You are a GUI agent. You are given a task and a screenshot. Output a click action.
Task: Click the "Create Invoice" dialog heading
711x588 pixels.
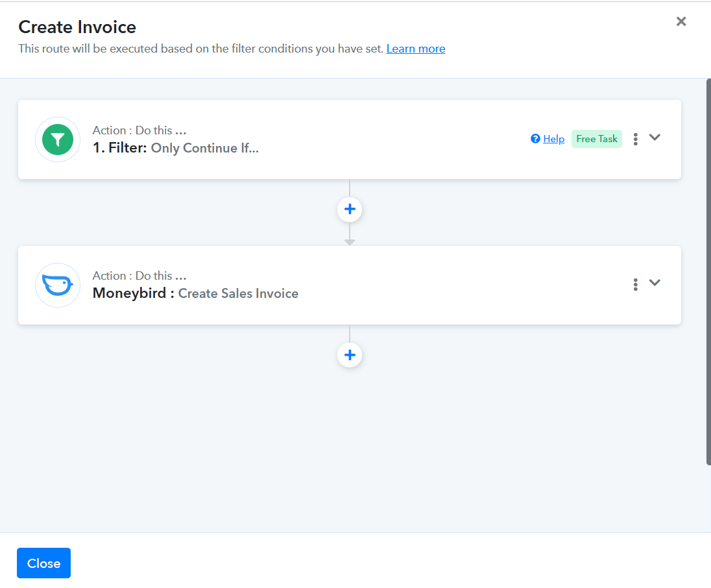(77, 27)
